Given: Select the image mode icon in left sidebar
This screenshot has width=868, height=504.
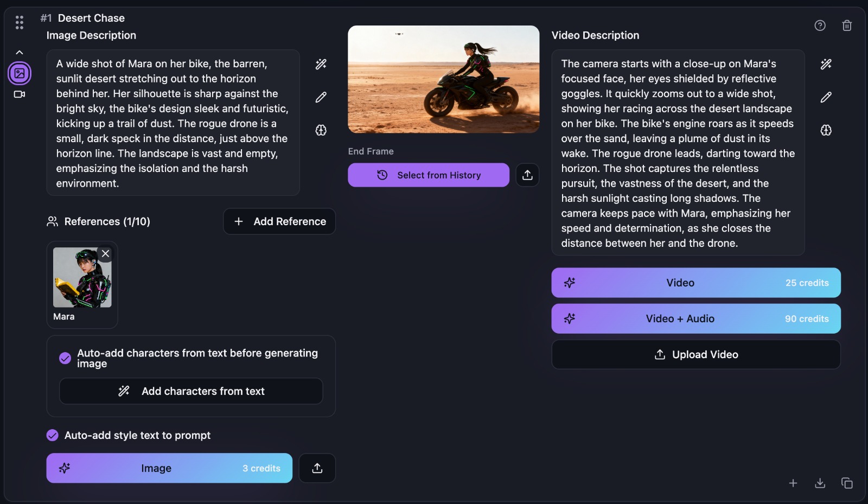Looking at the screenshot, I should point(20,73).
